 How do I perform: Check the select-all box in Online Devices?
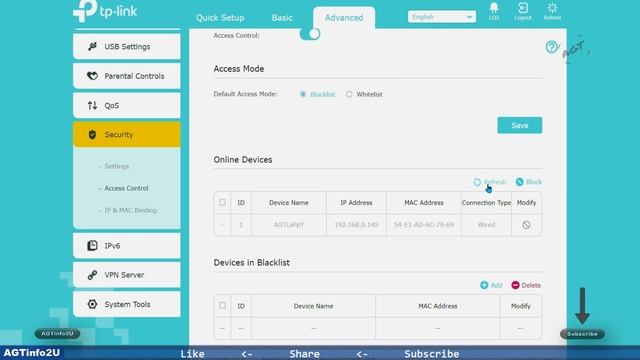pyautogui.click(x=222, y=202)
